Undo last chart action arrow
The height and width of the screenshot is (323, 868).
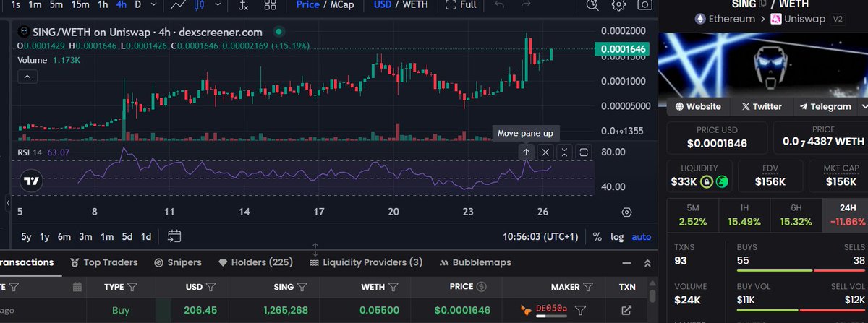tap(498, 4)
